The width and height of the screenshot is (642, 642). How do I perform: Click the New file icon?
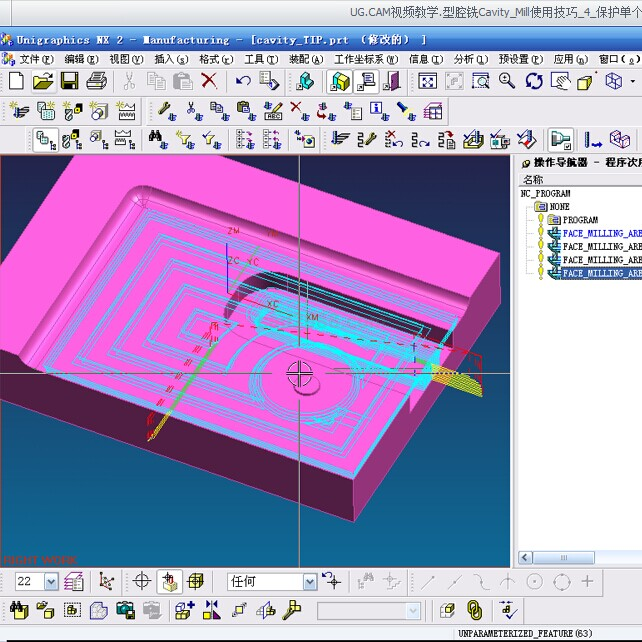(x=16, y=81)
